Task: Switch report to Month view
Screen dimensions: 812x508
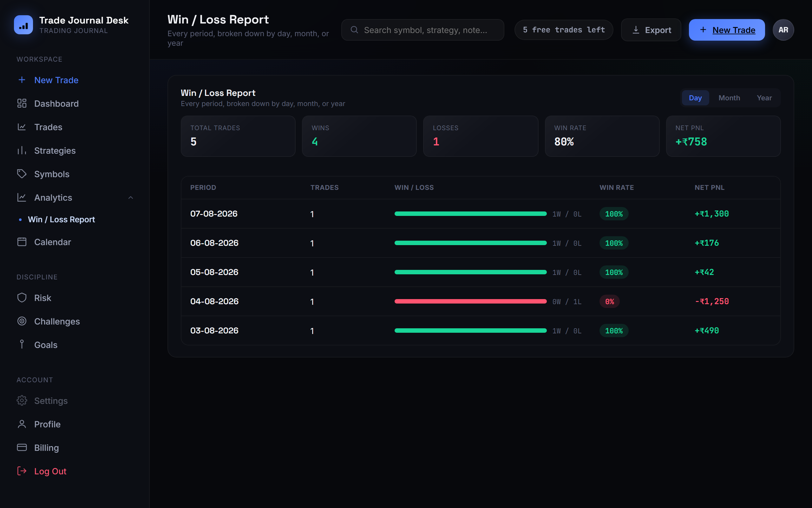Action: (729, 98)
